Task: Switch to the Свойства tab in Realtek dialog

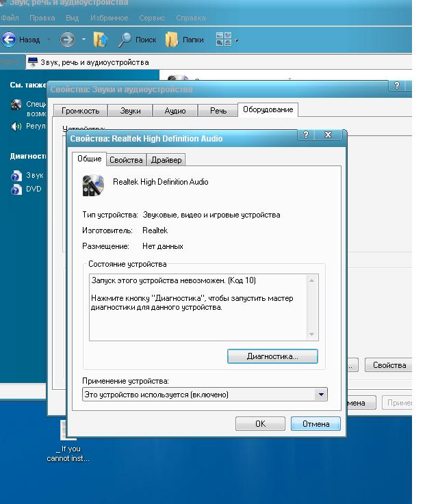Action: tap(126, 160)
